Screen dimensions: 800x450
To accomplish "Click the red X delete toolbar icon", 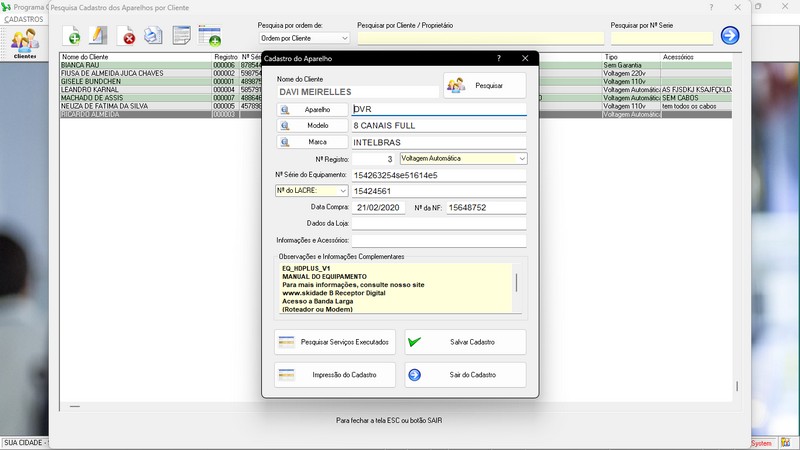I will (128, 37).
